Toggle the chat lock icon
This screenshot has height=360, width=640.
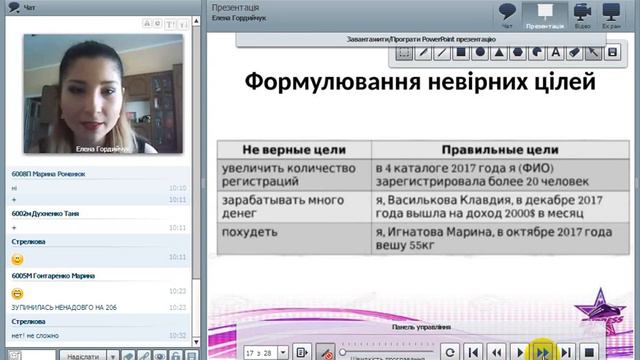point(176,356)
